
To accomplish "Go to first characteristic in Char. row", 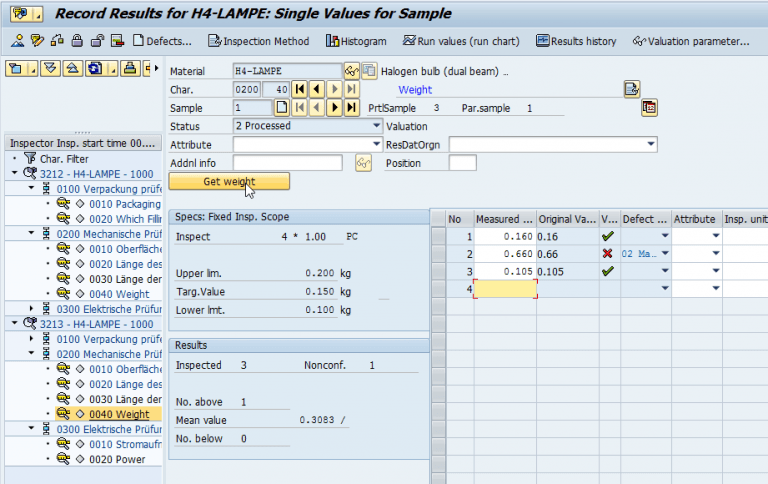I will [x=300, y=89].
